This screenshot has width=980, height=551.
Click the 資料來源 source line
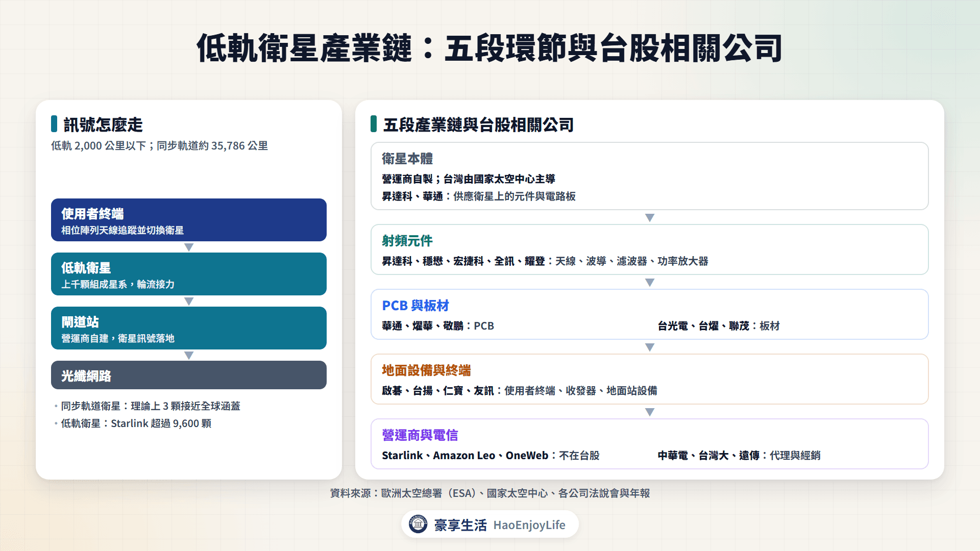(x=490, y=493)
